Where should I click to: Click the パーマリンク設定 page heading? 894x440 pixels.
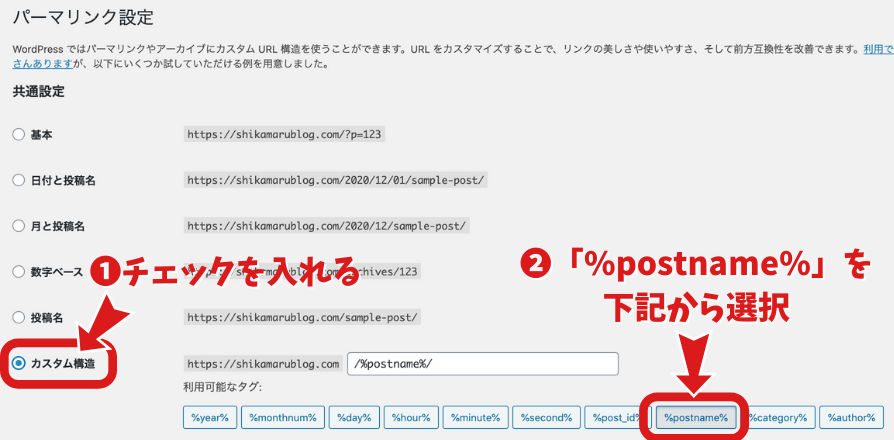tap(83, 17)
